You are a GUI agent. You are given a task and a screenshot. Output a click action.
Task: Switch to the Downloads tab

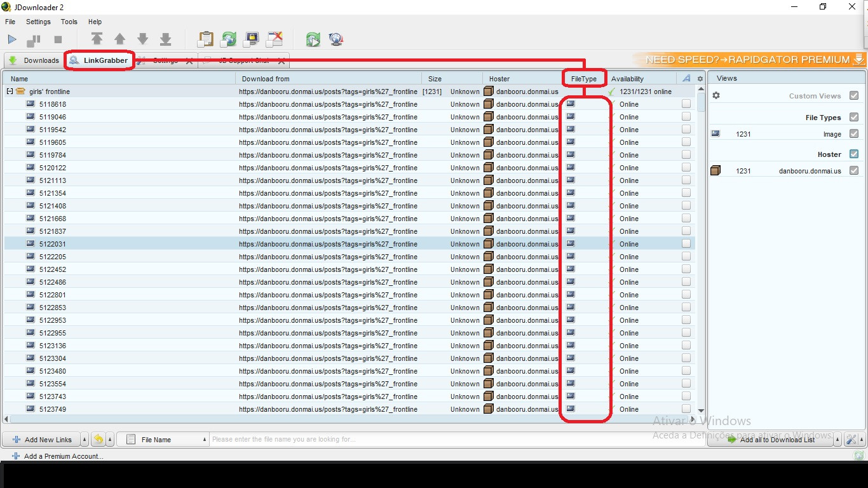pyautogui.click(x=33, y=60)
